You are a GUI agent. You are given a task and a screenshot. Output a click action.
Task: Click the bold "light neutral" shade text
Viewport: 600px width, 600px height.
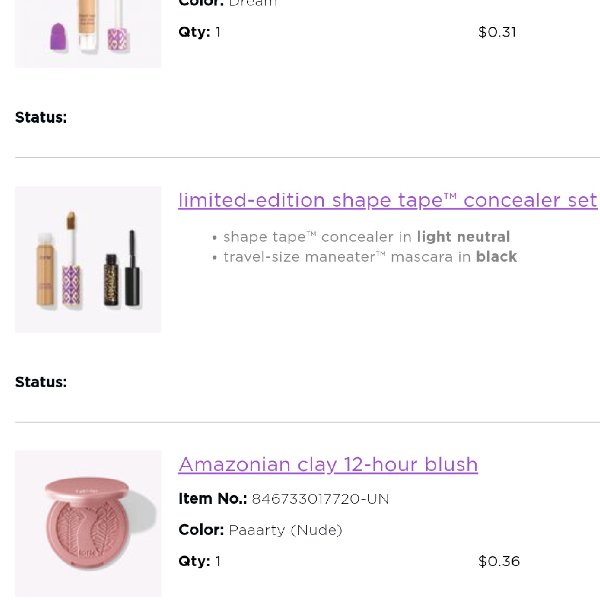pos(463,237)
